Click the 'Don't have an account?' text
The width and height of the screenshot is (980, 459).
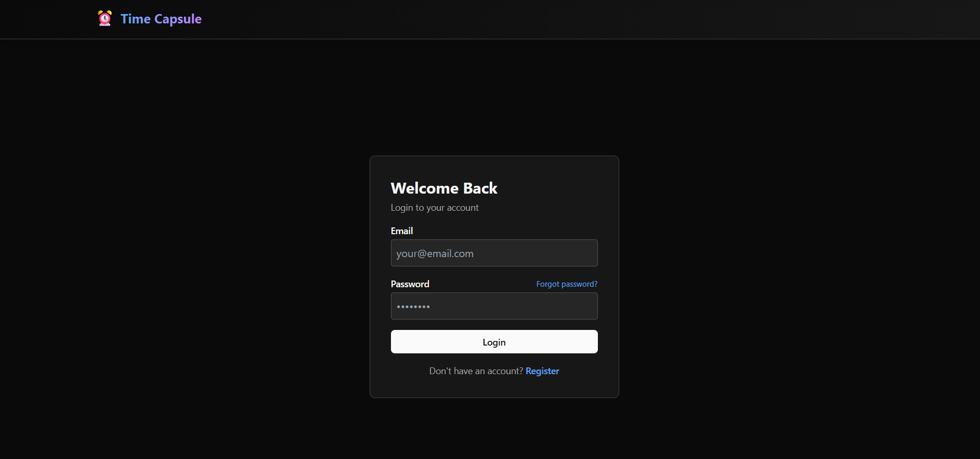(476, 371)
